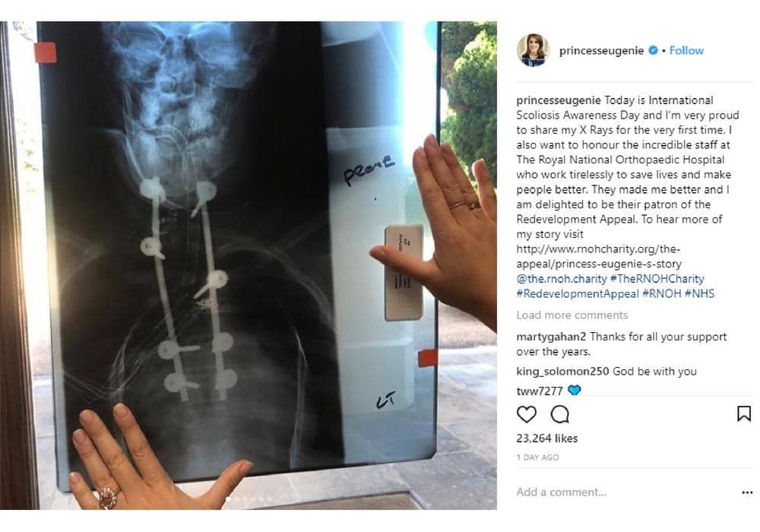The width and height of the screenshot is (760, 532).
Task: Open princesseugenie profile picture avatar
Action: coord(534,50)
